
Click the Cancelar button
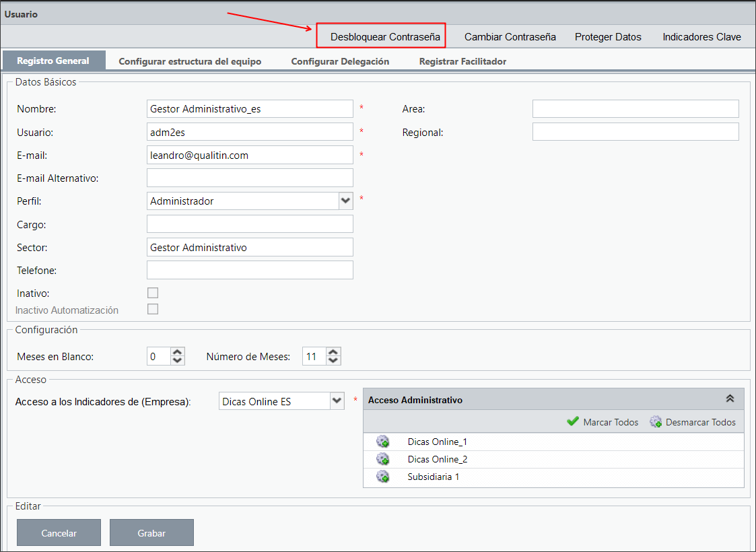(59, 532)
